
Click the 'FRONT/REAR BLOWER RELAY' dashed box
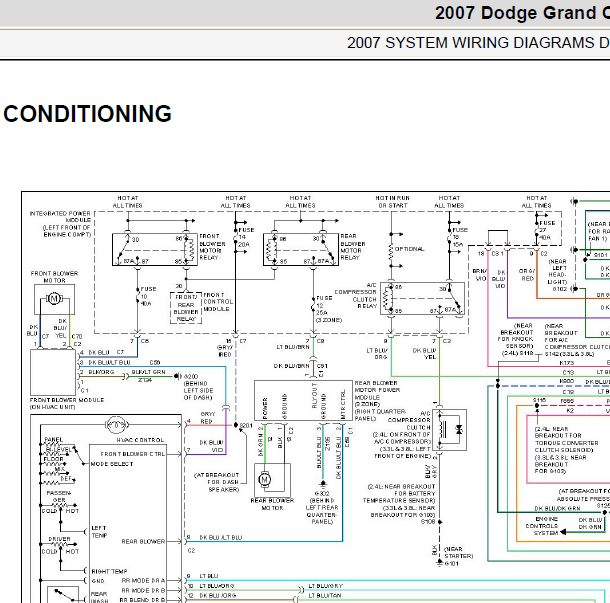point(186,308)
